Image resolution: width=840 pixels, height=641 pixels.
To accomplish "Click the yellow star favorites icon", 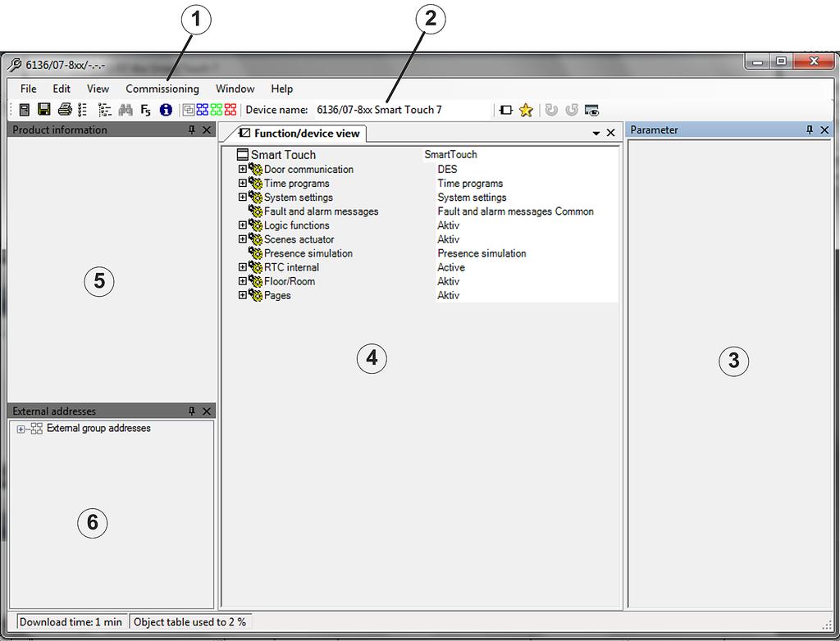I will 526,110.
